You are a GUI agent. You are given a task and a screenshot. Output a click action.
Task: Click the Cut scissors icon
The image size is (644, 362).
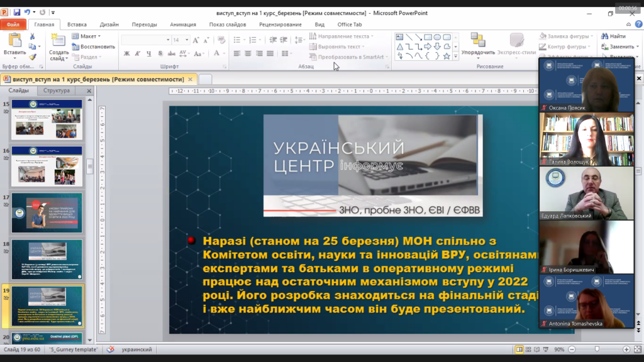(x=32, y=37)
